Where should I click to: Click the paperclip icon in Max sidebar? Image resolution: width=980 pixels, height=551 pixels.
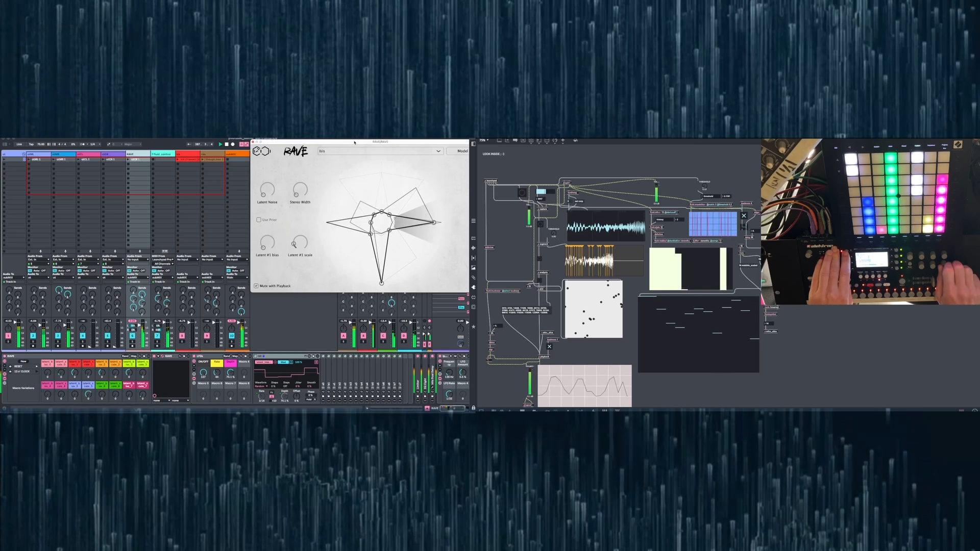pyautogui.click(x=474, y=278)
